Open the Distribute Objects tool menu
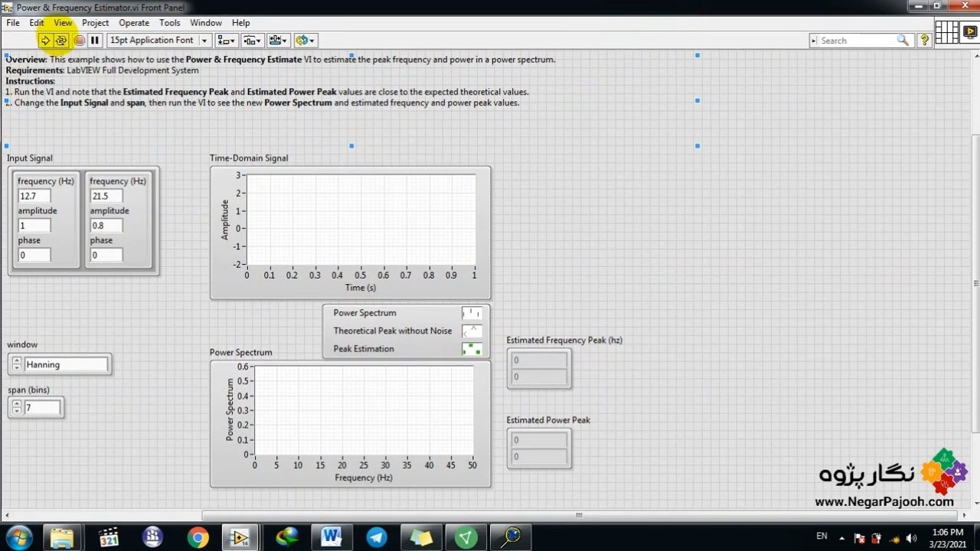 click(x=252, y=41)
